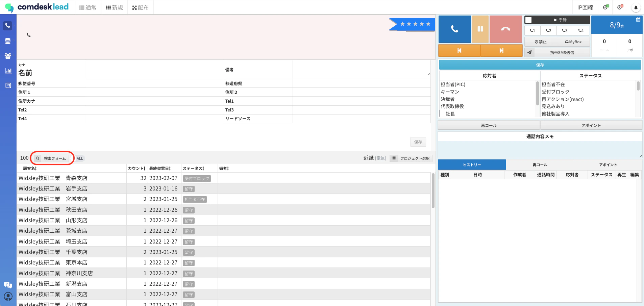Dial Tel4 using phone 4 button
This screenshot has height=306, width=644.
coord(581,30)
